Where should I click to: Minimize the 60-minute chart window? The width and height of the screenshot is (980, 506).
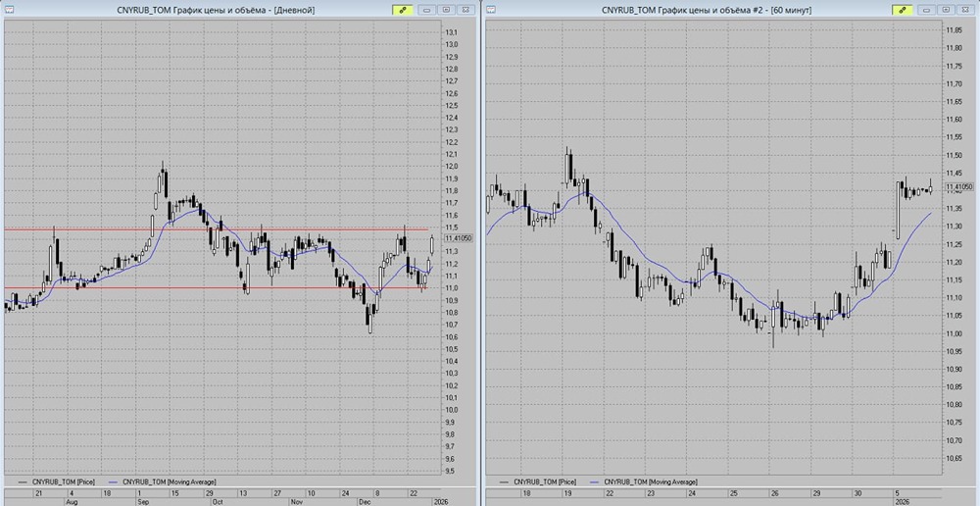coord(927,10)
